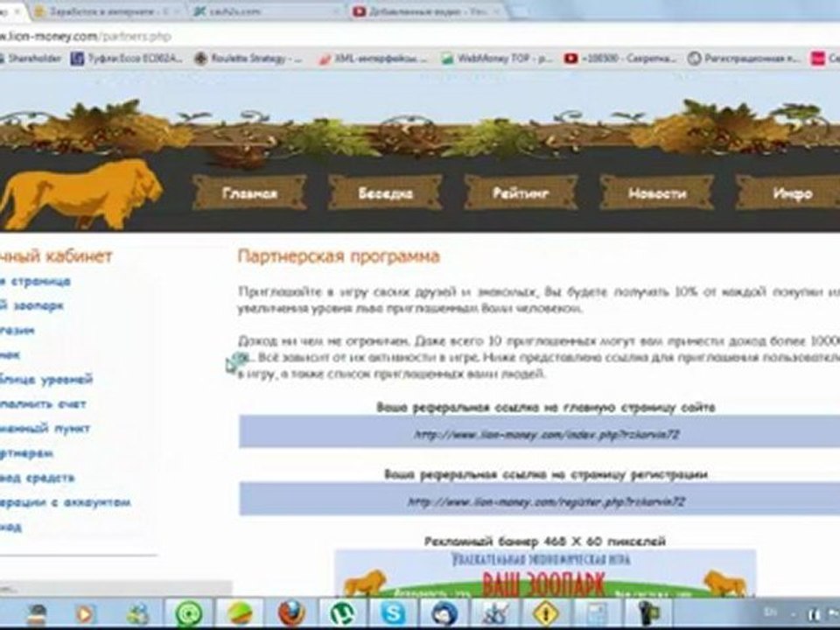This screenshot has height=630, width=840.
Task: Open the Новости navigation sign
Action: [657, 192]
